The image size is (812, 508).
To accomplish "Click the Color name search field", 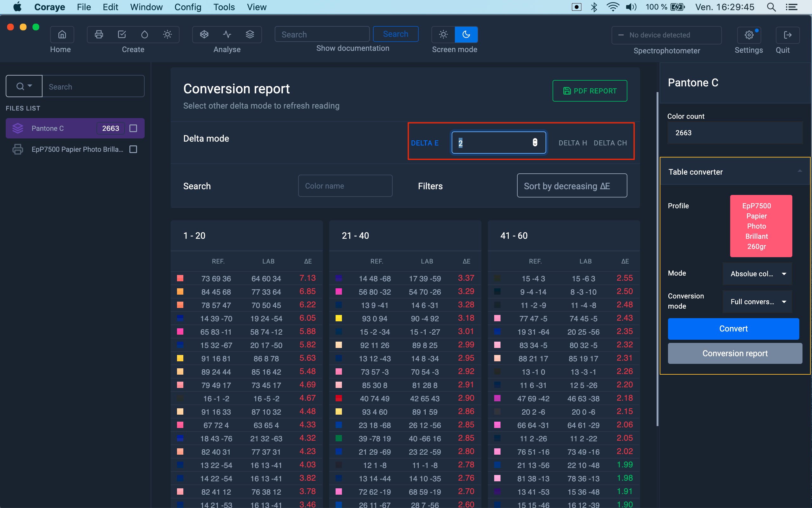I will click(x=345, y=186).
